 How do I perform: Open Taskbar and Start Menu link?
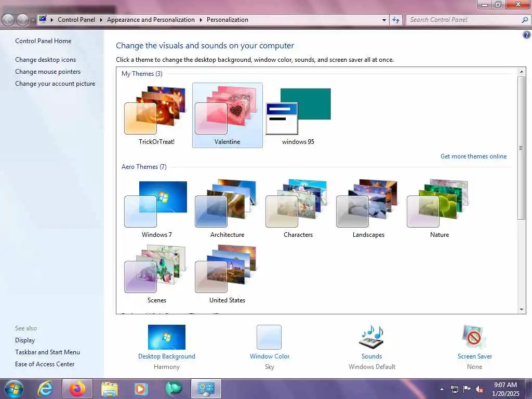click(x=47, y=352)
